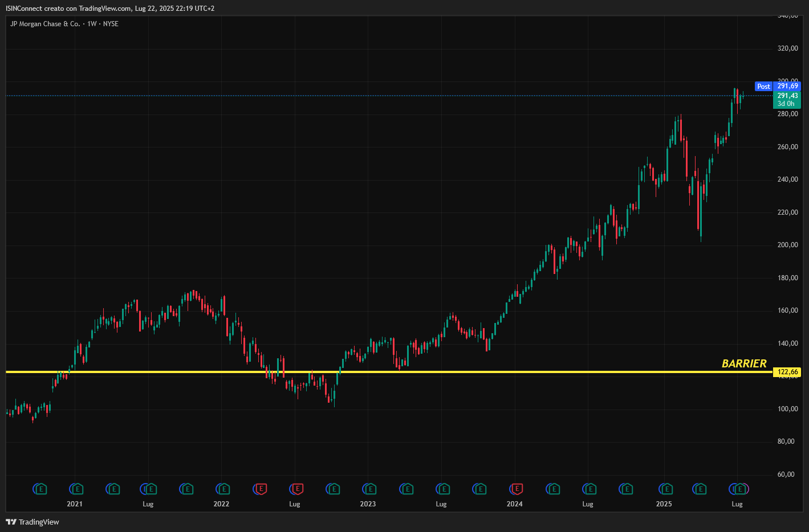Open the earnings marker above the 2022 label
This screenshot has width=809, height=532.
coord(223,489)
